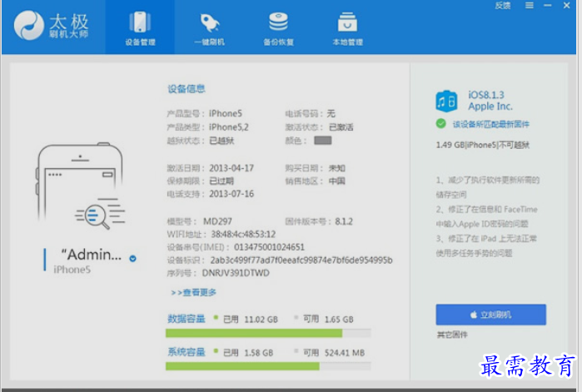Go to the 本地管理 tab

click(347, 27)
